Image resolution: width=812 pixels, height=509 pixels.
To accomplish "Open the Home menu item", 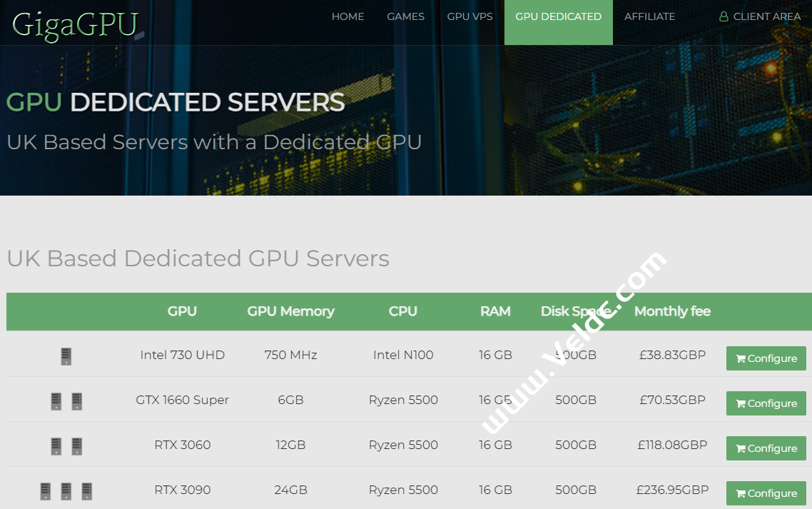I will pos(347,16).
